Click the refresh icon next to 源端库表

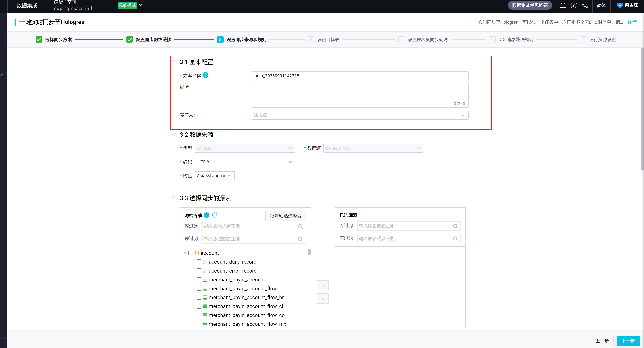click(x=215, y=215)
